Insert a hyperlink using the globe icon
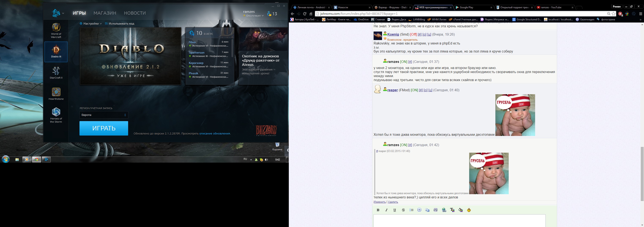Viewport: 644px width, 227px height. (x=444, y=210)
